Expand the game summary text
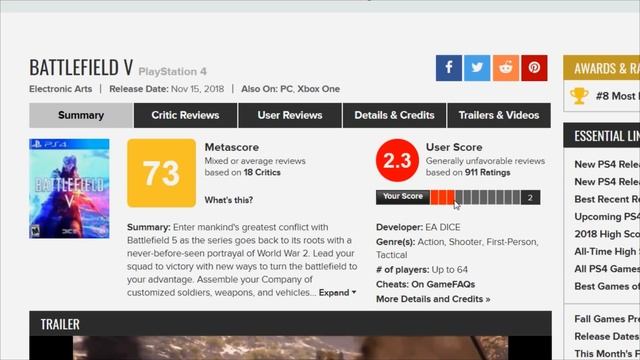Viewport: 640px width, 360px height. [338, 293]
